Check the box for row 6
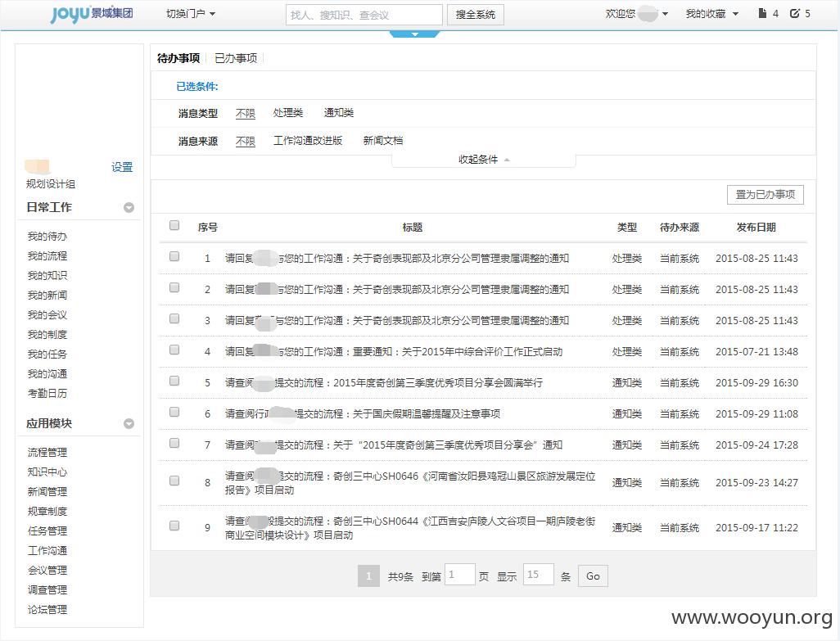 tap(174, 412)
